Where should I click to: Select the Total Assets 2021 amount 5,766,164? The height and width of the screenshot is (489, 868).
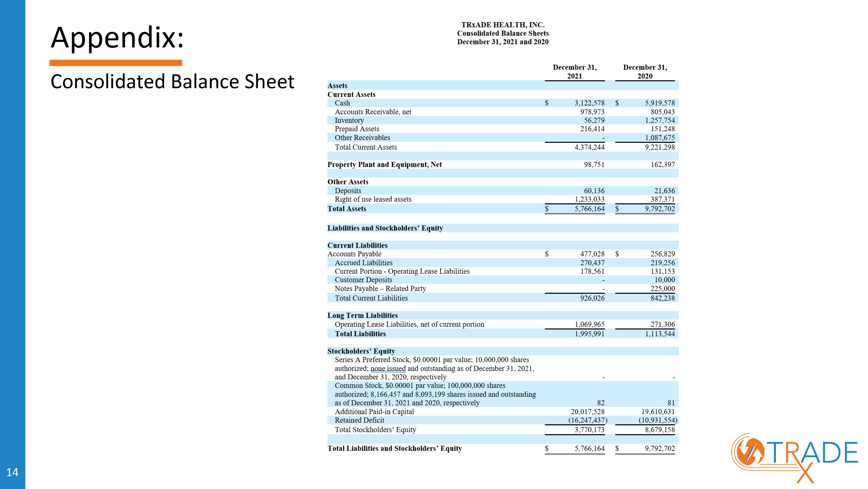click(x=589, y=209)
